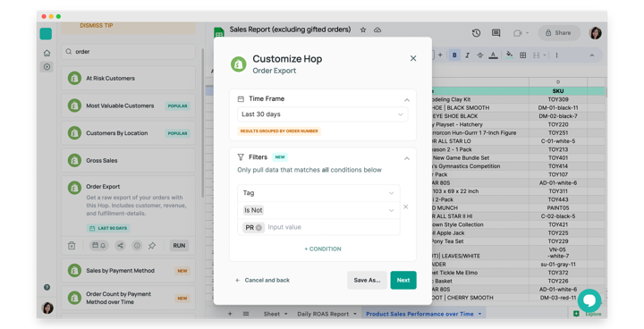Click the share icon under Order Export
The height and width of the screenshot is (329, 644).
tap(120, 246)
